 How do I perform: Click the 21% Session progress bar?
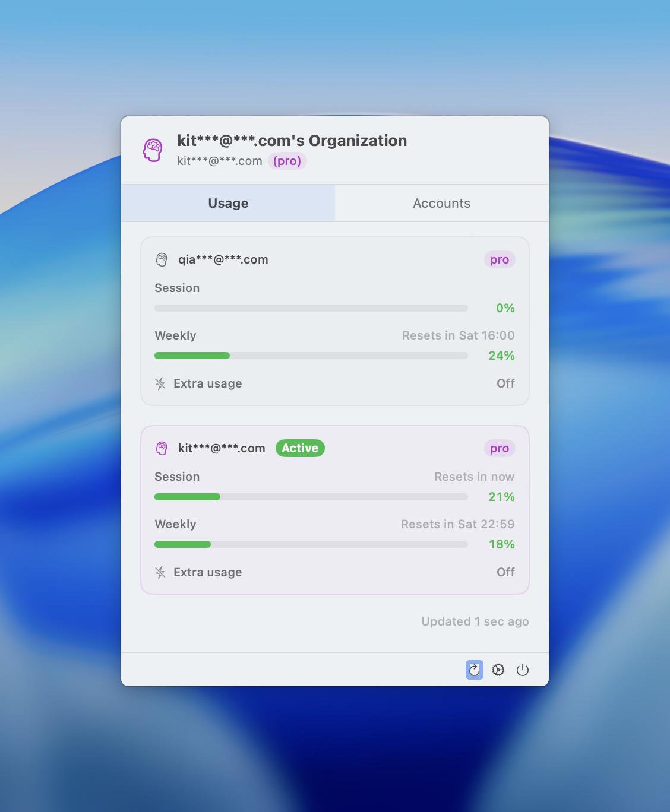click(x=311, y=497)
